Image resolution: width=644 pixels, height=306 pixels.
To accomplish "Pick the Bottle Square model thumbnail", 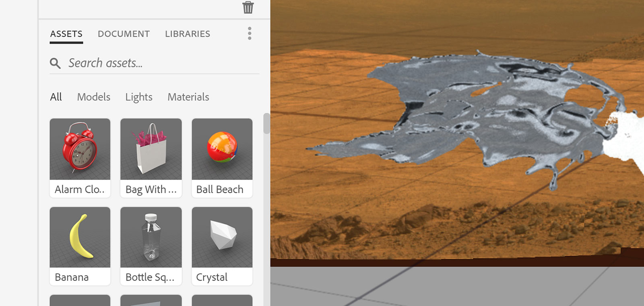I will (151, 238).
